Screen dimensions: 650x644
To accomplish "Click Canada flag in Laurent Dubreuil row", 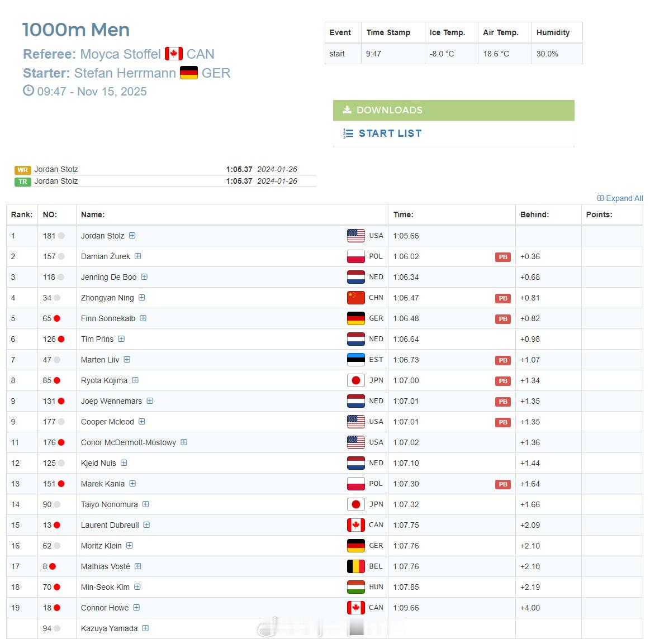I will pos(355,524).
